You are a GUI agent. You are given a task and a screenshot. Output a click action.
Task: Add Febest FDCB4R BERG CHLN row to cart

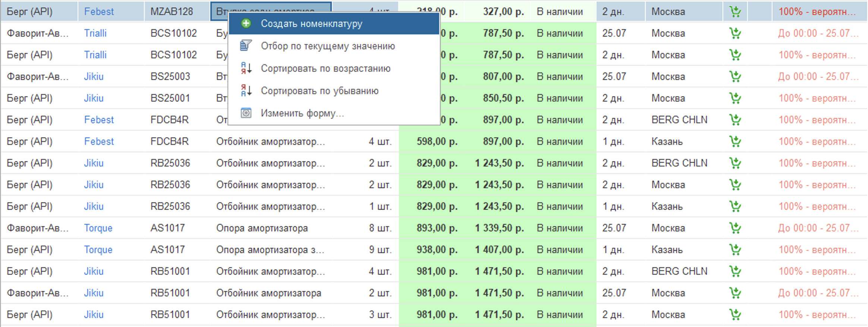(735, 120)
